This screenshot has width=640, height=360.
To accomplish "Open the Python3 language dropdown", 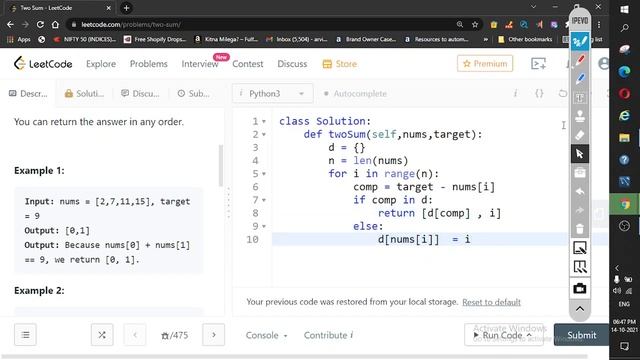I will click(273, 93).
